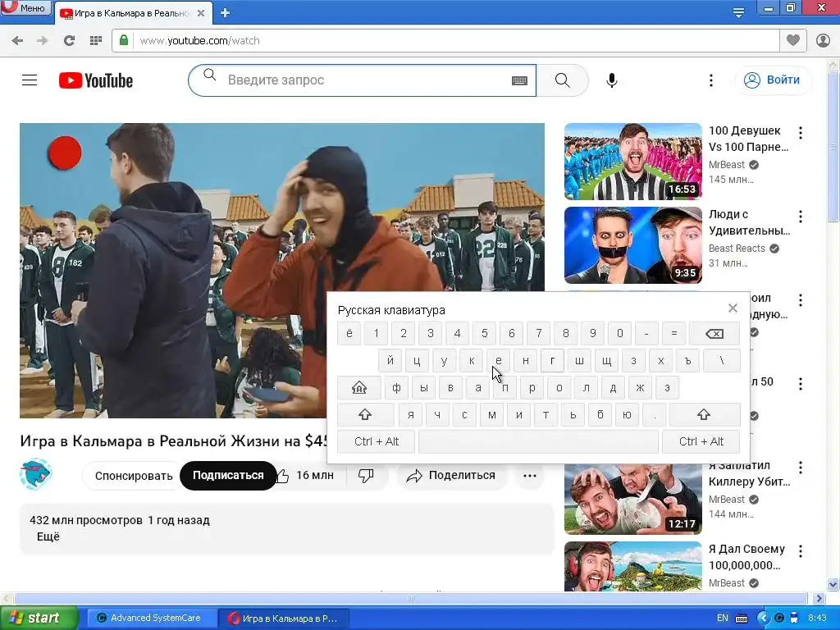The image size is (840, 630).
Task: Click the home layout key on keyboard
Action: pyautogui.click(x=359, y=388)
